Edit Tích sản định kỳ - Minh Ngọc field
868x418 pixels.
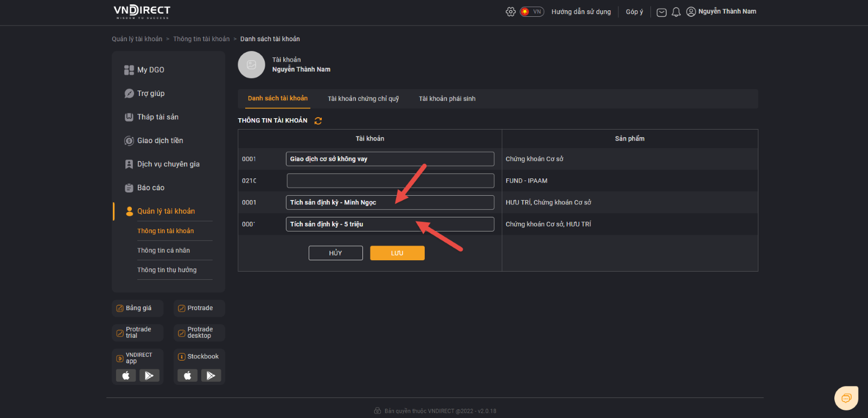tap(390, 202)
